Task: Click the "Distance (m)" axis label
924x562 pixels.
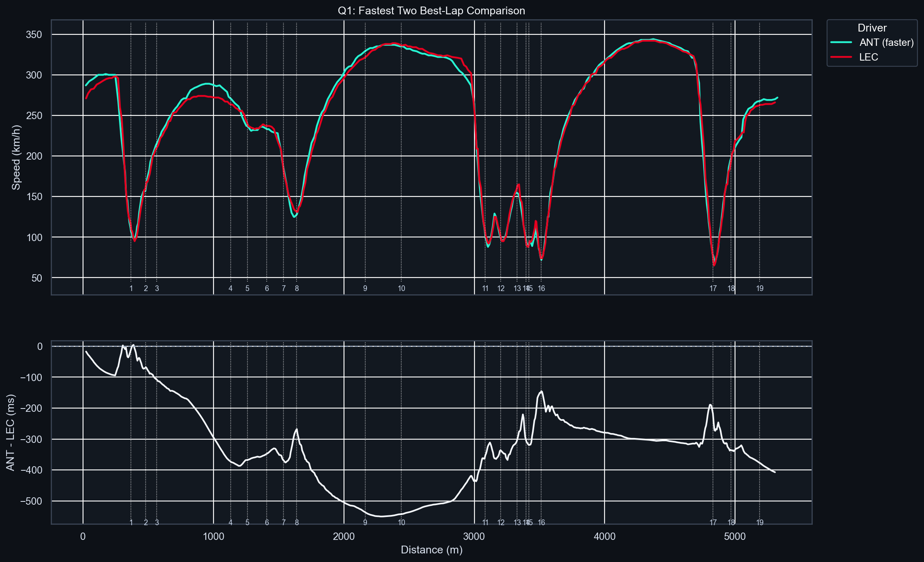Action: click(432, 550)
